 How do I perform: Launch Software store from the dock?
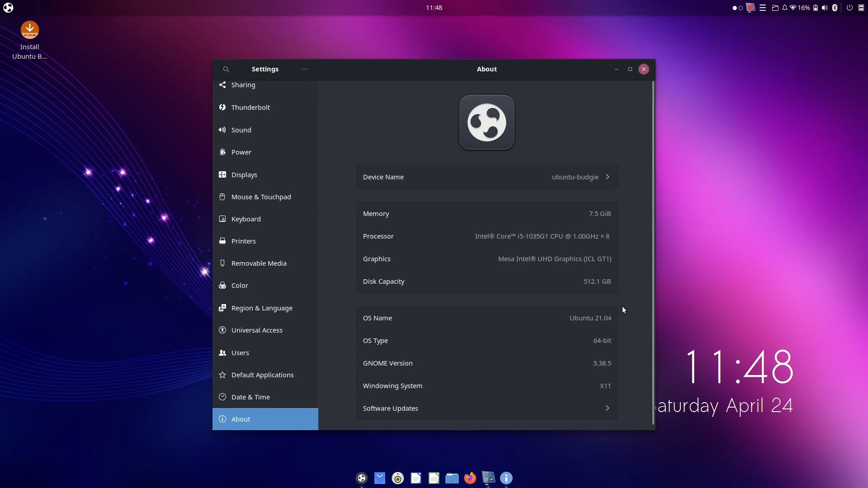[x=380, y=478]
